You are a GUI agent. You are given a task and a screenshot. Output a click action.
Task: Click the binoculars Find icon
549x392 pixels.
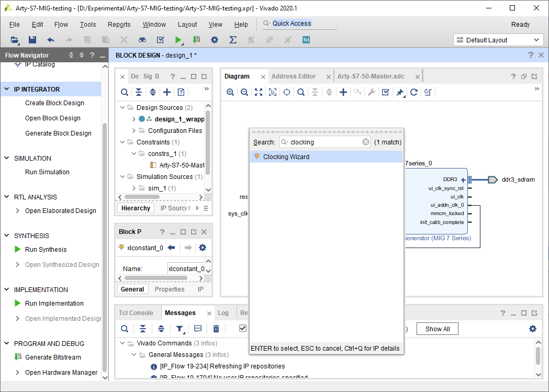coord(142,40)
